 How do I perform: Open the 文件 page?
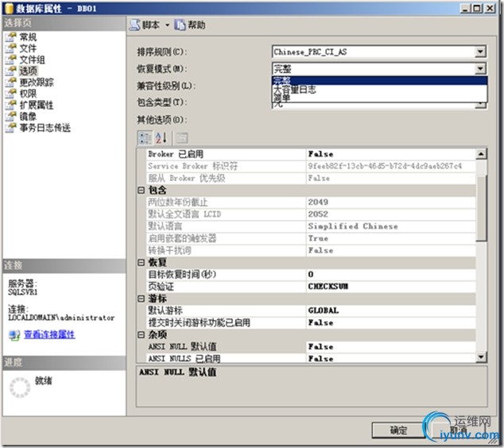click(x=28, y=48)
